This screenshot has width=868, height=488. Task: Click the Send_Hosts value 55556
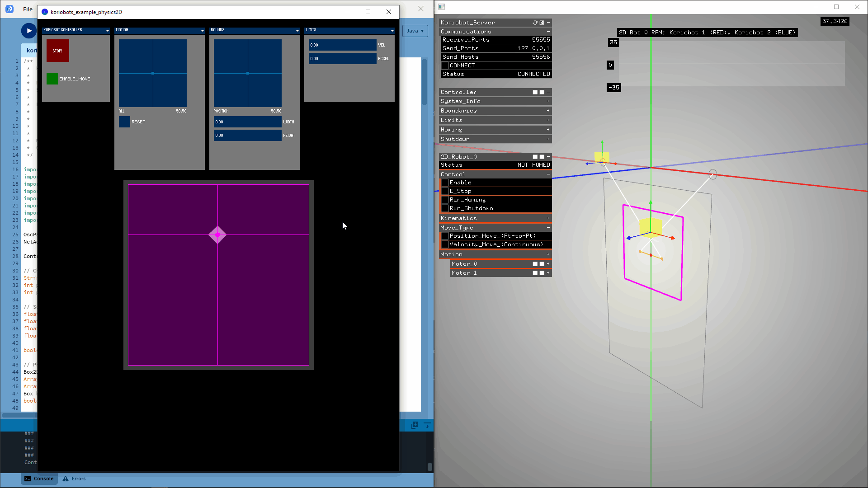pos(541,57)
